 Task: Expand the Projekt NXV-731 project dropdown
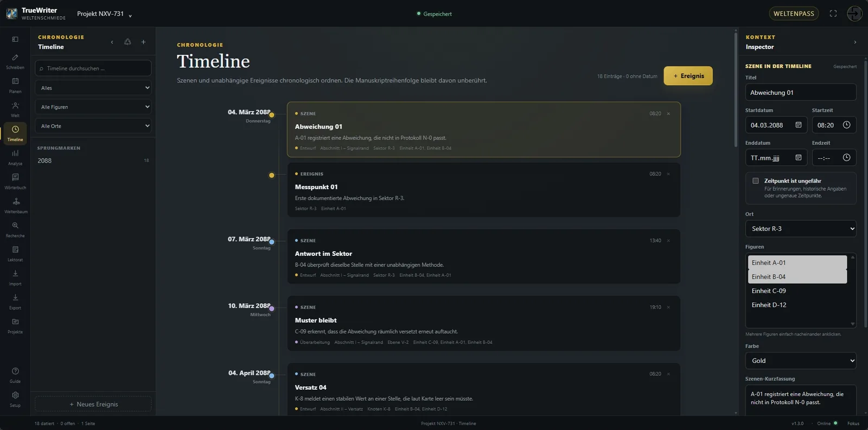click(104, 14)
